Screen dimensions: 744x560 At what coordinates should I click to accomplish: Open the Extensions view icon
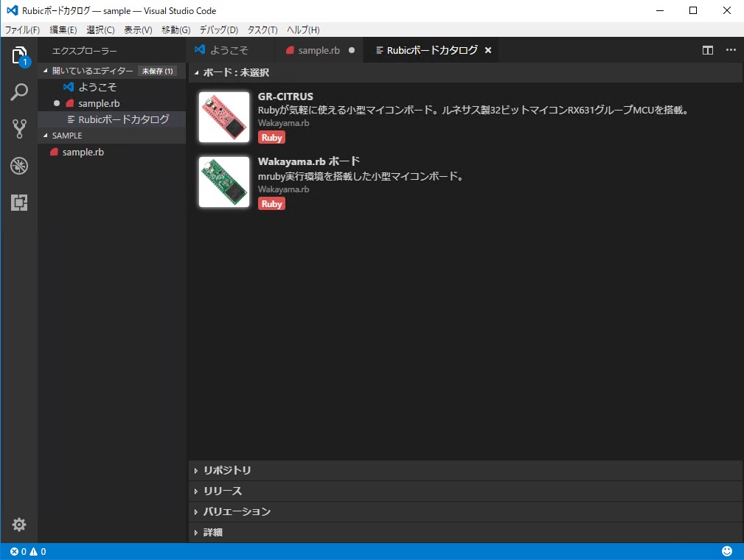pos(19,203)
